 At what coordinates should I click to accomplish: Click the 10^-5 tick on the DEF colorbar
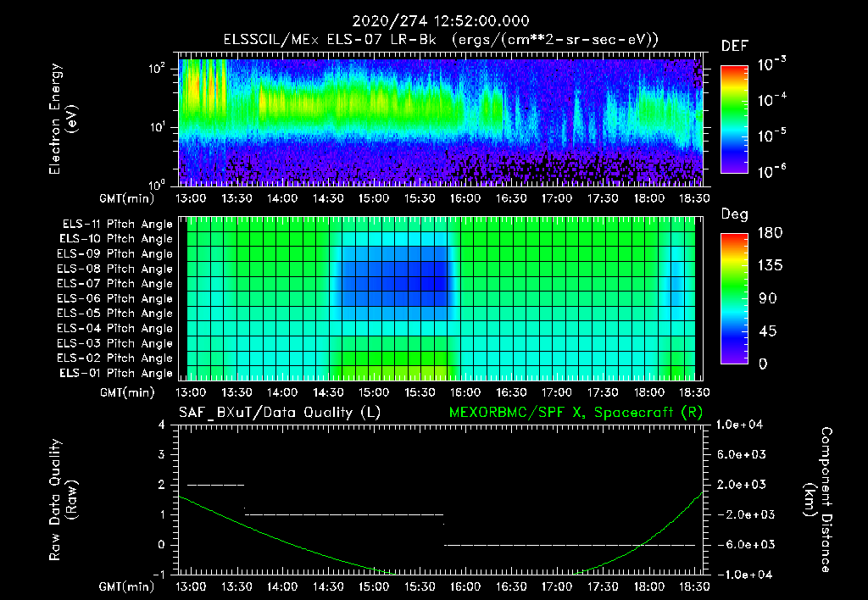(x=772, y=136)
